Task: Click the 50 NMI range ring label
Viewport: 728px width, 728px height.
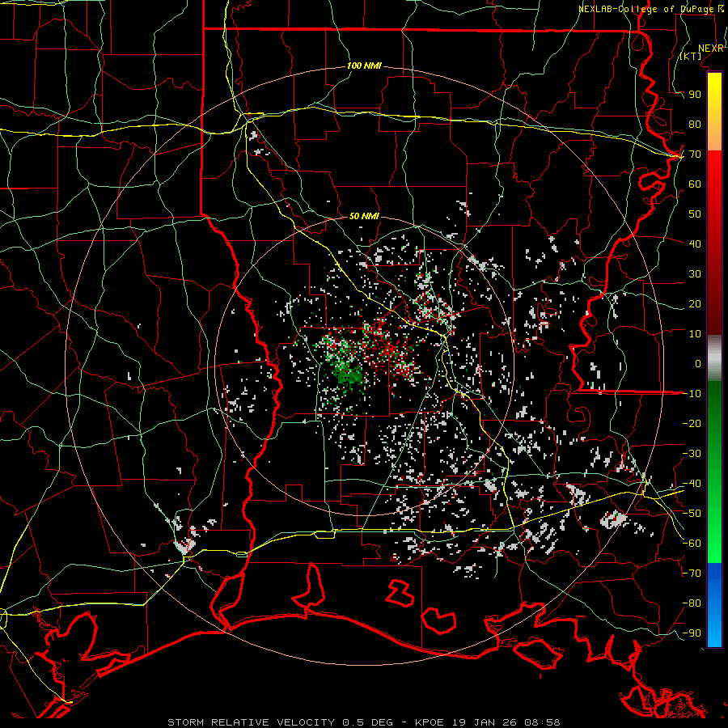Action: point(364,216)
